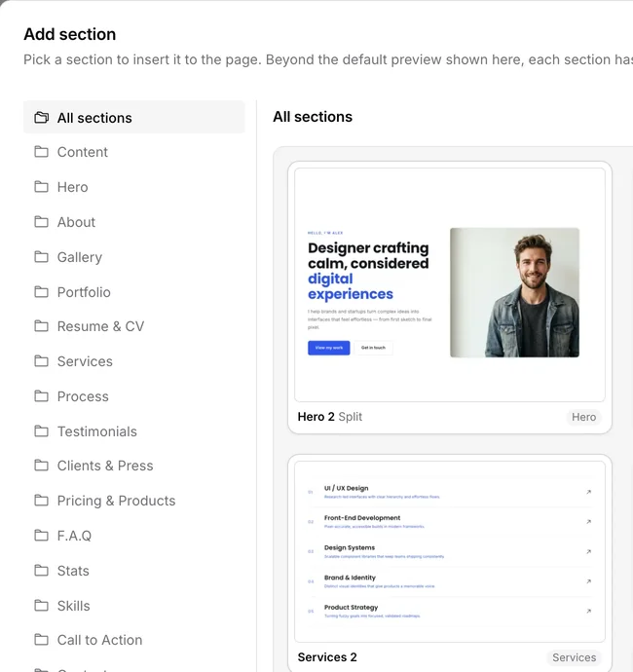Click the Front-End Development row arrow
This screenshot has width=633, height=672.
588,522
